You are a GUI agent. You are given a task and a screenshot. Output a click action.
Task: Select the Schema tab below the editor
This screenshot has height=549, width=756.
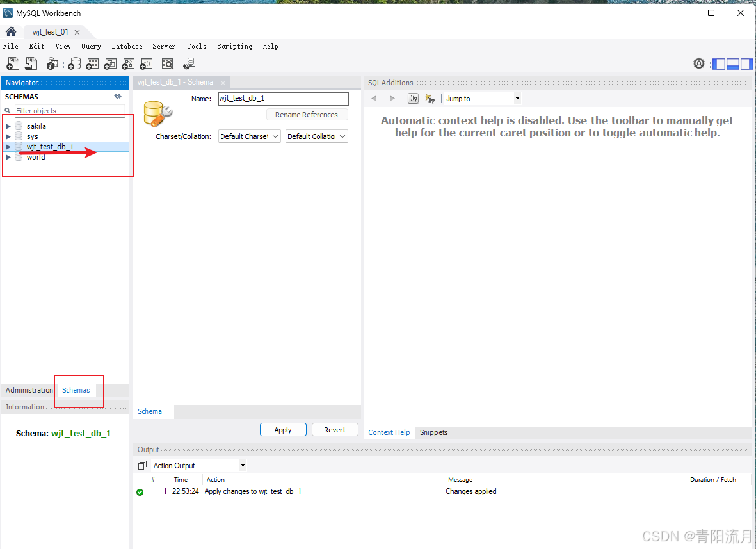click(150, 411)
